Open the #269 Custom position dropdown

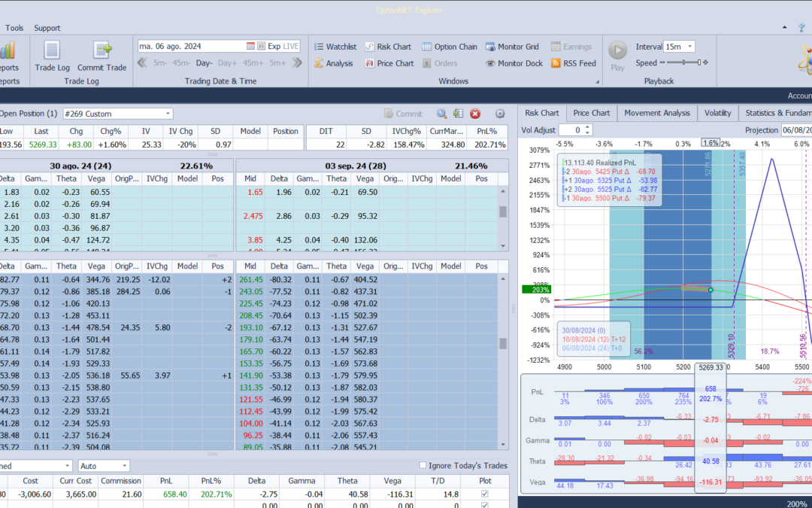click(x=168, y=114)
